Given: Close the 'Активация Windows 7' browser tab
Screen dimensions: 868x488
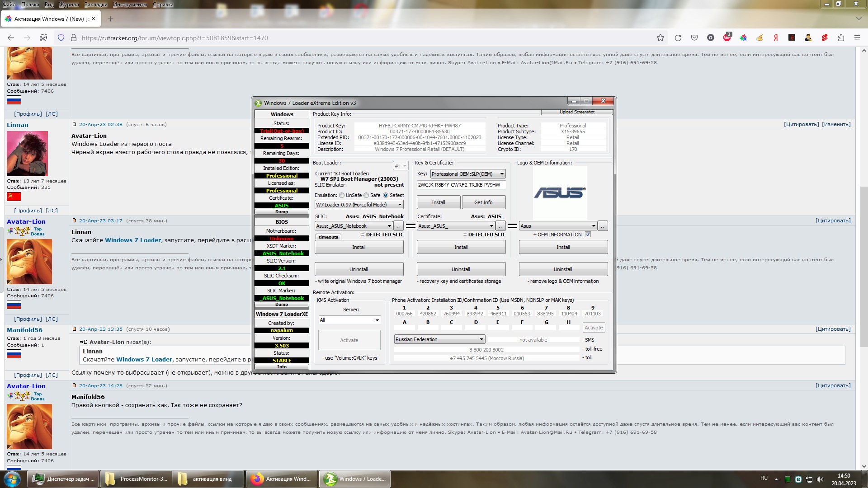Looking at the screenshot, I should (x=94, y=19).
